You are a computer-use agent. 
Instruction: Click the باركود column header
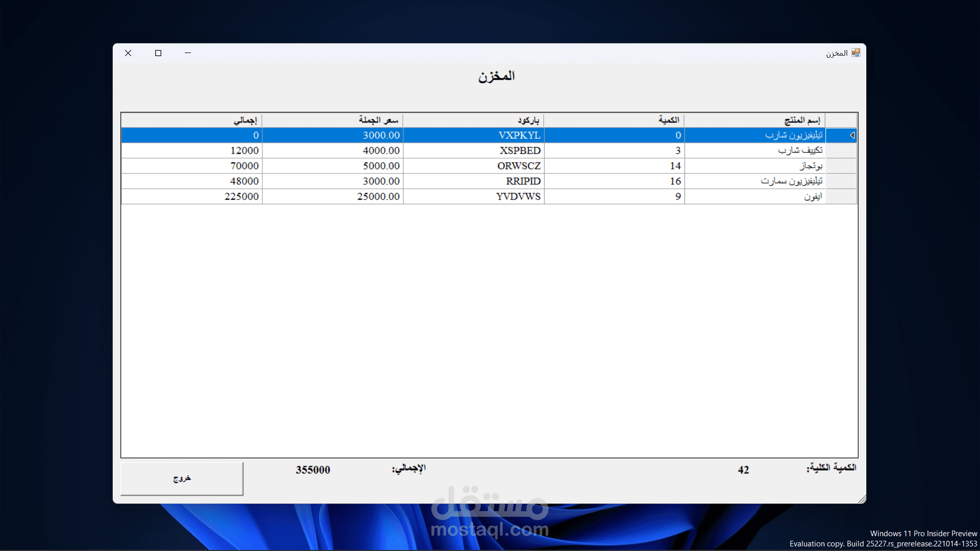[x=474, y=120]
